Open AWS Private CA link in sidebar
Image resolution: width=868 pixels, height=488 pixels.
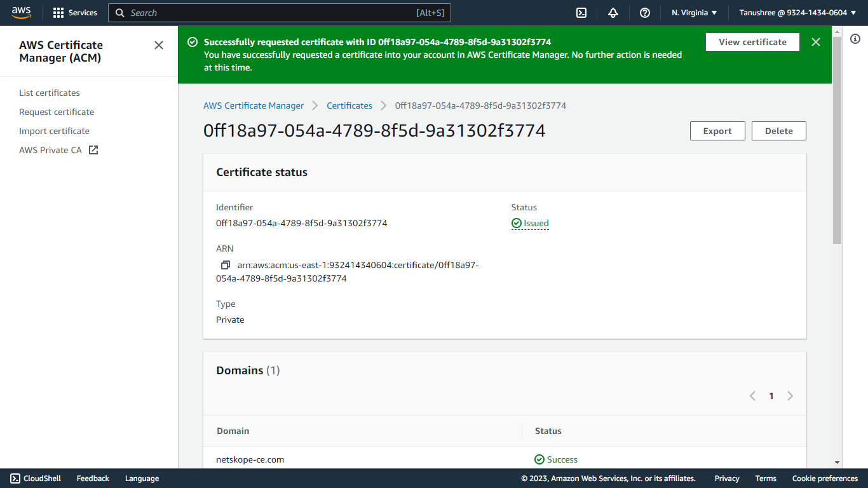[x=51, y=150]
